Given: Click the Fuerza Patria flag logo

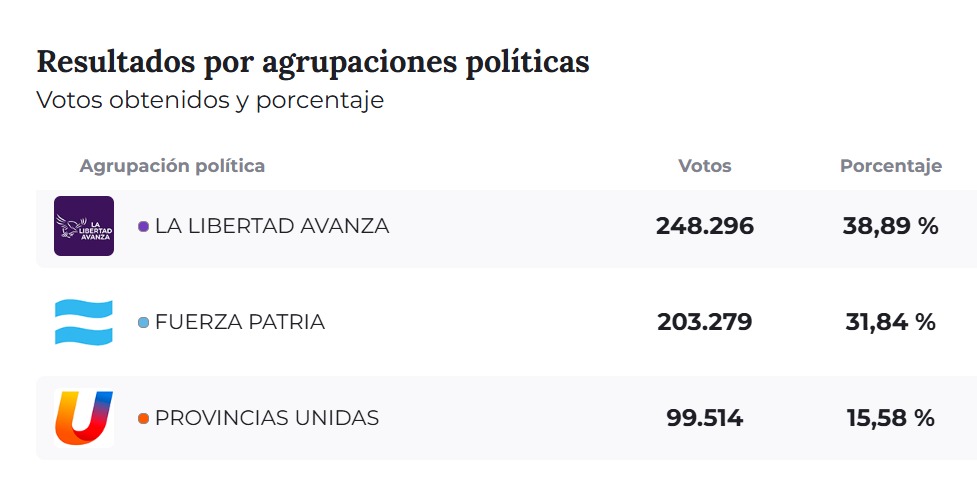Looking at the screenshot, I should point(84,322).
